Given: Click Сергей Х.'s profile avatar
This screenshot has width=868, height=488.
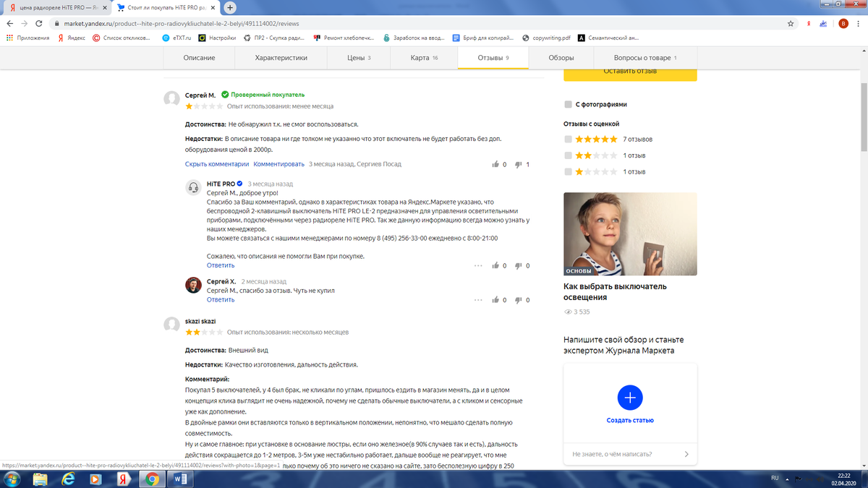Looking at the screenshot, I should click(x=193, y=285).
